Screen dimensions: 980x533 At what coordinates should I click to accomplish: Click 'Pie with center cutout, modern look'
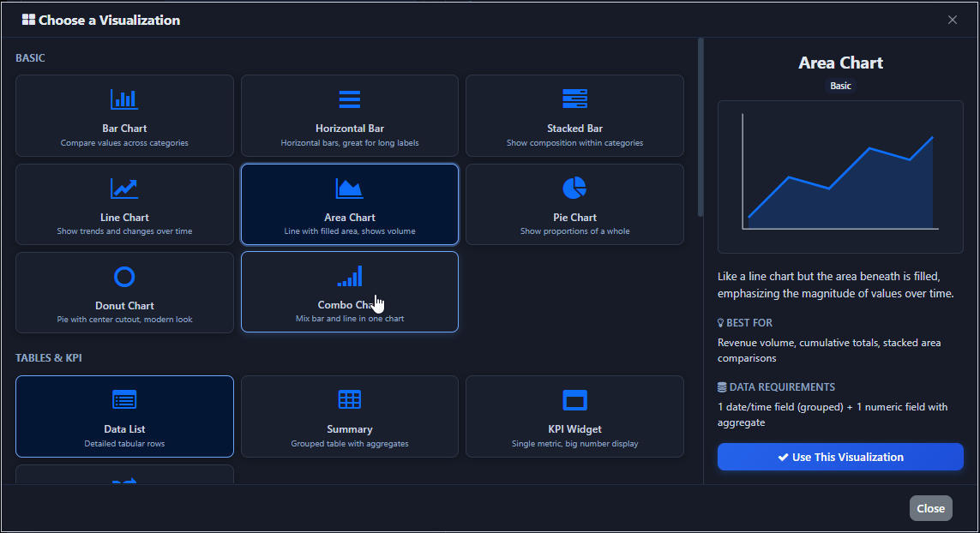tap(124, 320)
